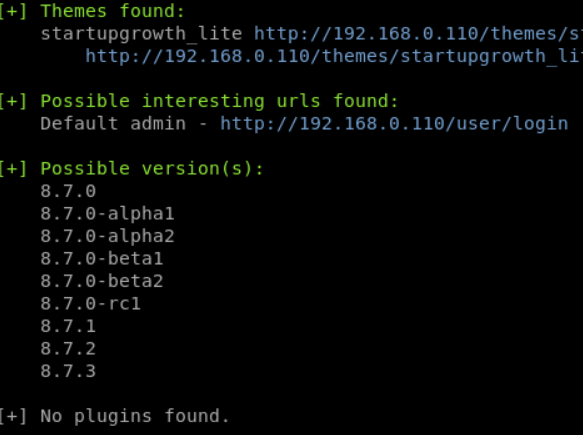
Task: Click the 'No plugins found.' message
Action: [x=135, y=416]
